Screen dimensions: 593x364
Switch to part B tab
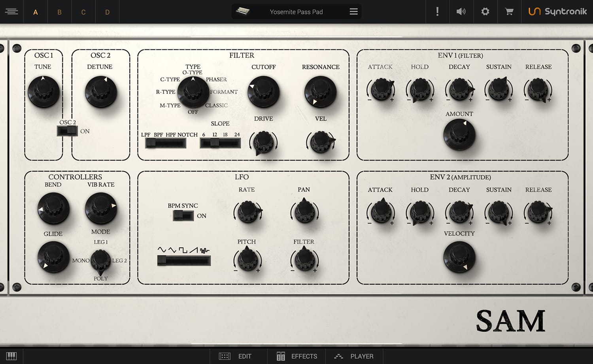click(59, 12)
